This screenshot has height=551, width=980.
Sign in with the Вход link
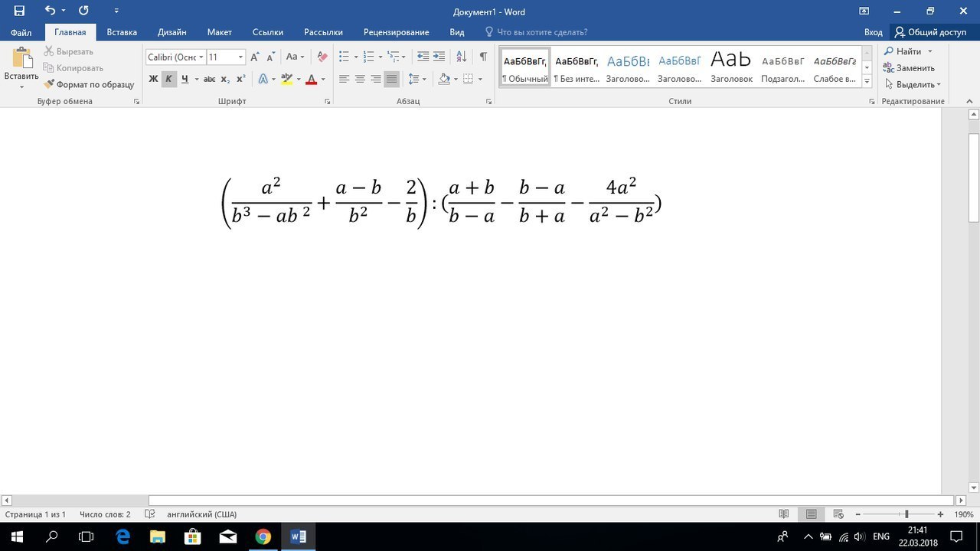(874, 32)
